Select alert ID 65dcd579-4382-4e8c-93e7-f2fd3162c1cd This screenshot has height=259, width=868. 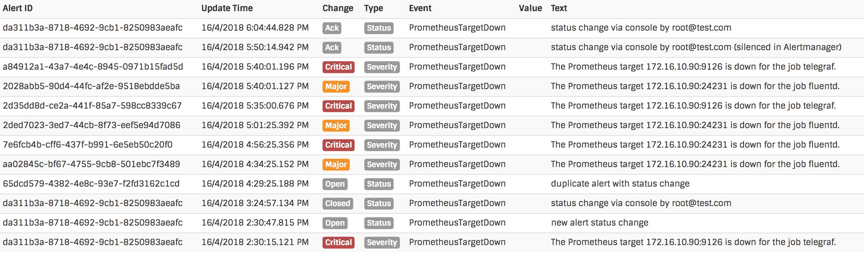(x=92, y=184)
